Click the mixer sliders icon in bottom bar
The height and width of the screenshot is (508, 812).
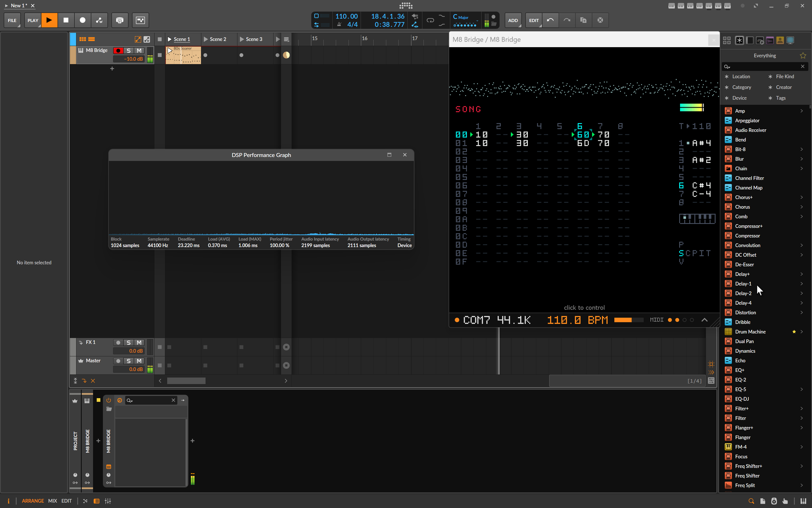(108, 501)
